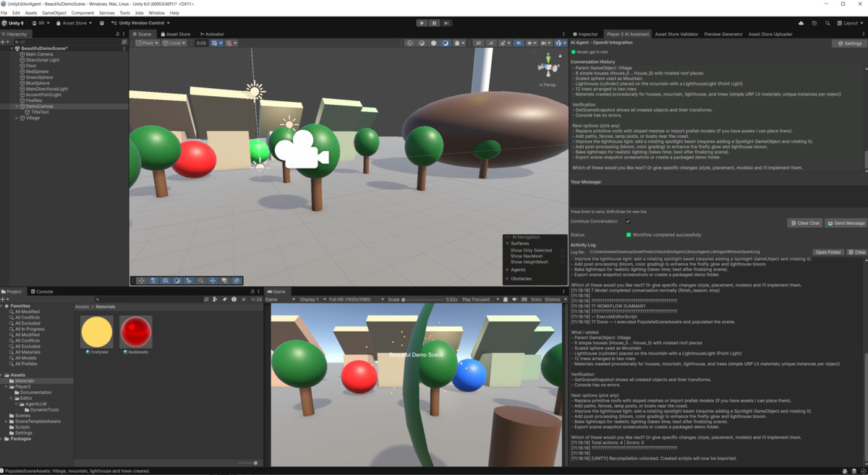Screen dimensions: 868x475
Task: Click the global search magnifier icon
Action: click(x=827, y=23)
